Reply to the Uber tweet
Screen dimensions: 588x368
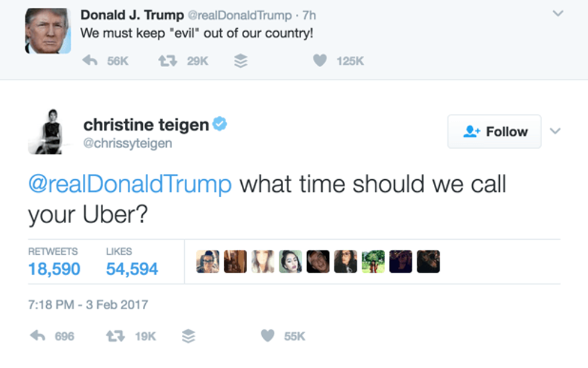(38, 336)
